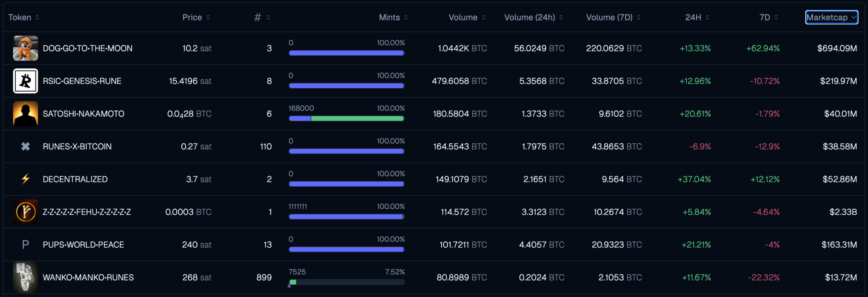Sort table by Volume (24h) column

point(533,17)
